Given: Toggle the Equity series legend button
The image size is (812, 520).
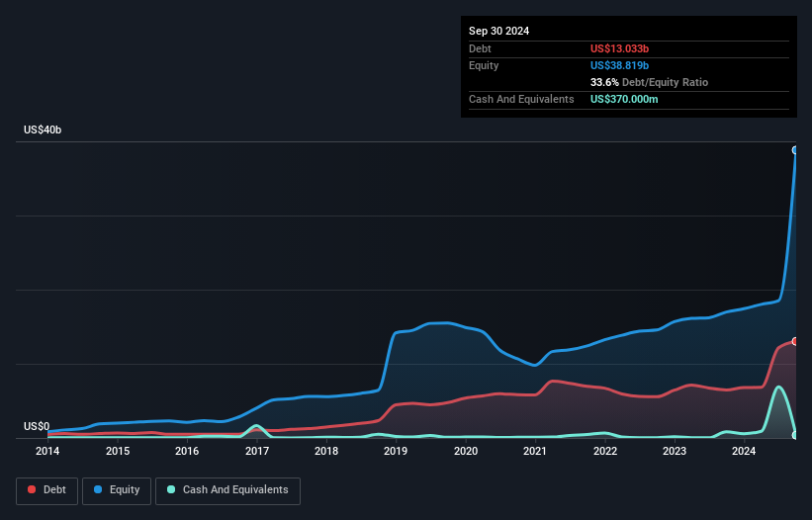Looking at the screenshot, I should 117,490.
